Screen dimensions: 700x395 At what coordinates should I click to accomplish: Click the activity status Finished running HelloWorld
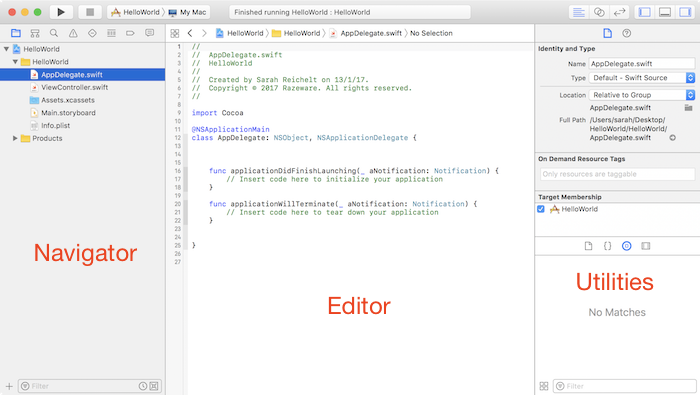[350, 12]
